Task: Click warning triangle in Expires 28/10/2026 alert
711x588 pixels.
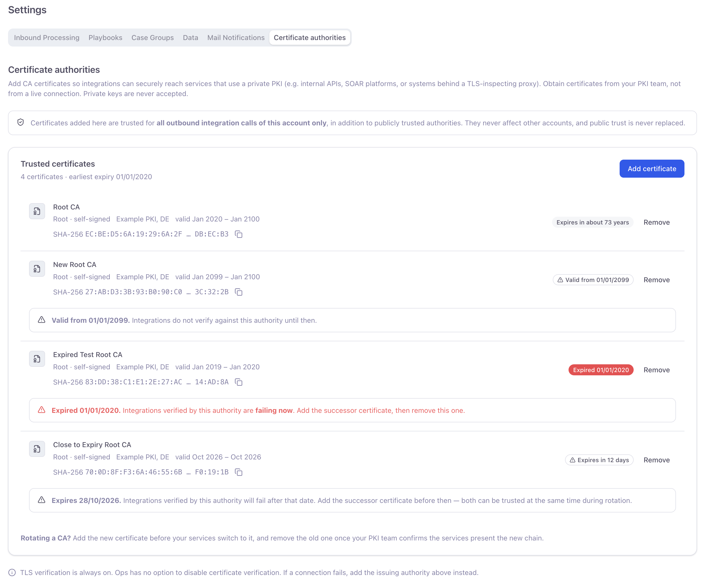Action: [x=42, y=500]
